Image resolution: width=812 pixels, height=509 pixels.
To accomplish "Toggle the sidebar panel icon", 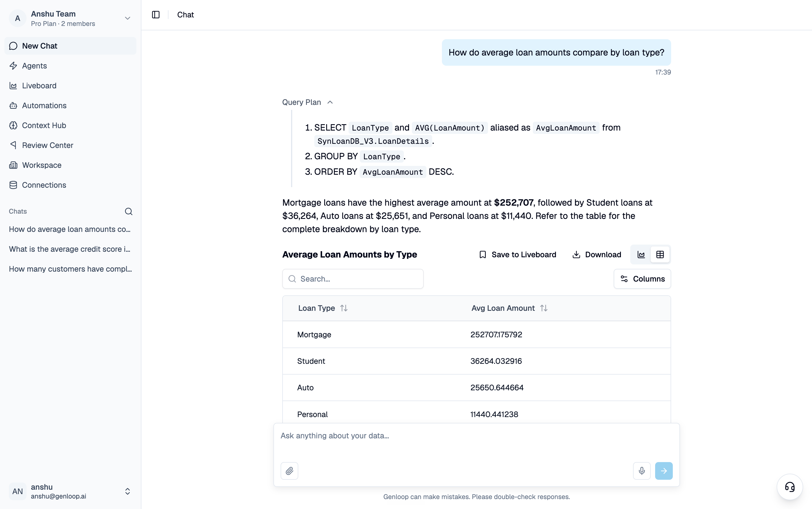I will [155, 15].
